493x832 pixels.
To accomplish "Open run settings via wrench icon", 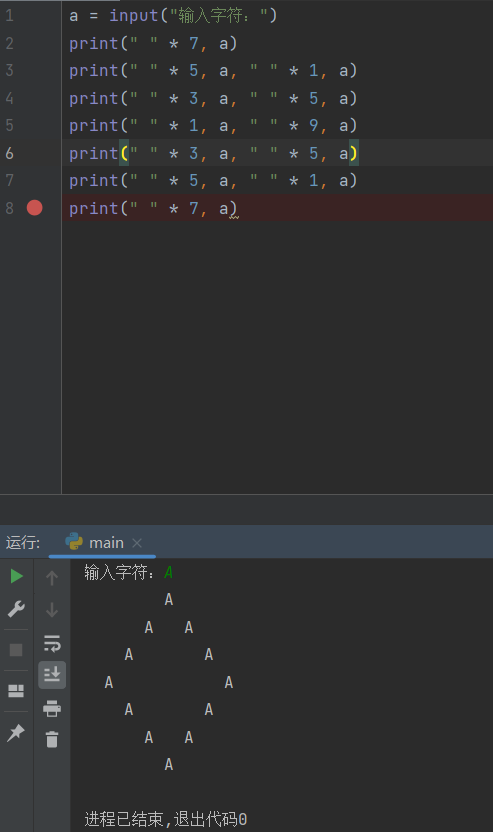I will click(x=16, y=609).
